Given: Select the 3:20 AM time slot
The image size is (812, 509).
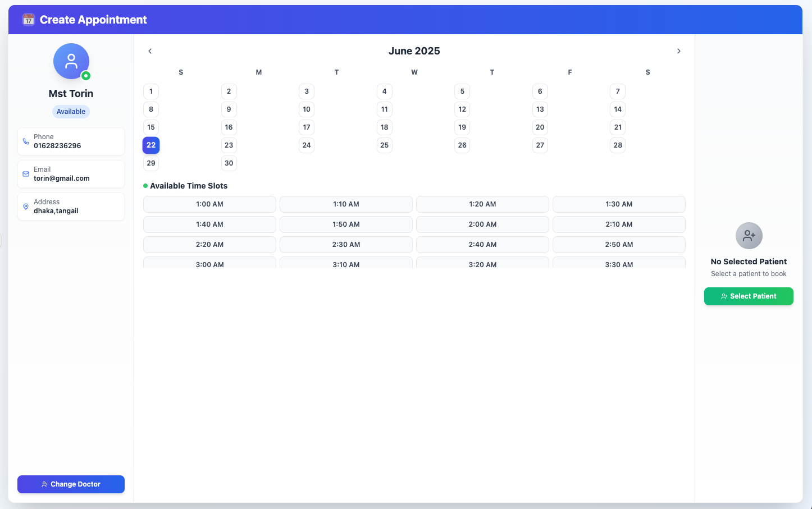Looking at the screenshot, I should coord(482,264).
